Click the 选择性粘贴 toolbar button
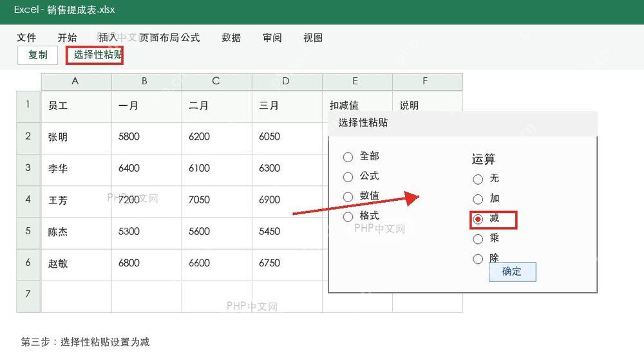Image resolution: width=644 pixels, height=363 pixels. (95, 55)
